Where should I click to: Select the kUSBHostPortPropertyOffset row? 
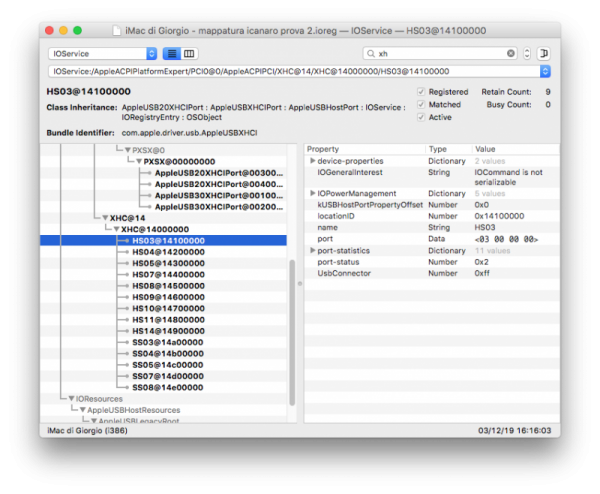(432, 205)
